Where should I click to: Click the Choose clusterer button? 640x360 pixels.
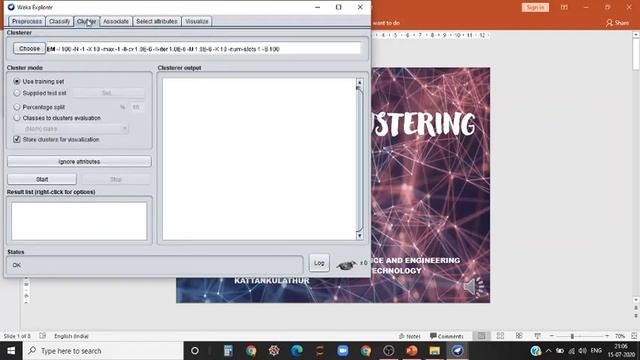(x=29, y=49)
